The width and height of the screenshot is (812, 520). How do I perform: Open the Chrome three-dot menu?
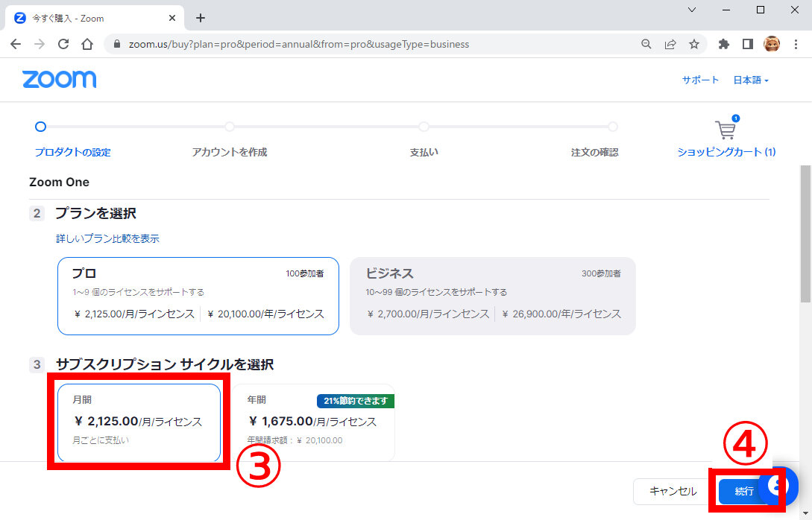click(x=796, y=45)
